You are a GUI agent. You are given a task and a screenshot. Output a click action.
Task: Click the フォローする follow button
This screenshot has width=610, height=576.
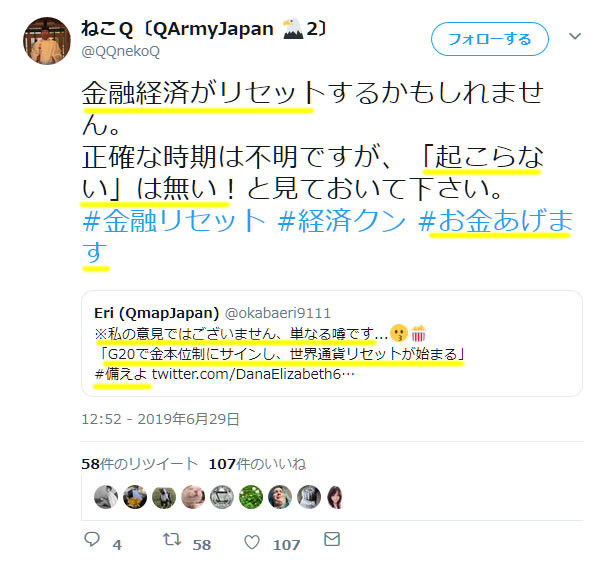(x=489, y=39)
